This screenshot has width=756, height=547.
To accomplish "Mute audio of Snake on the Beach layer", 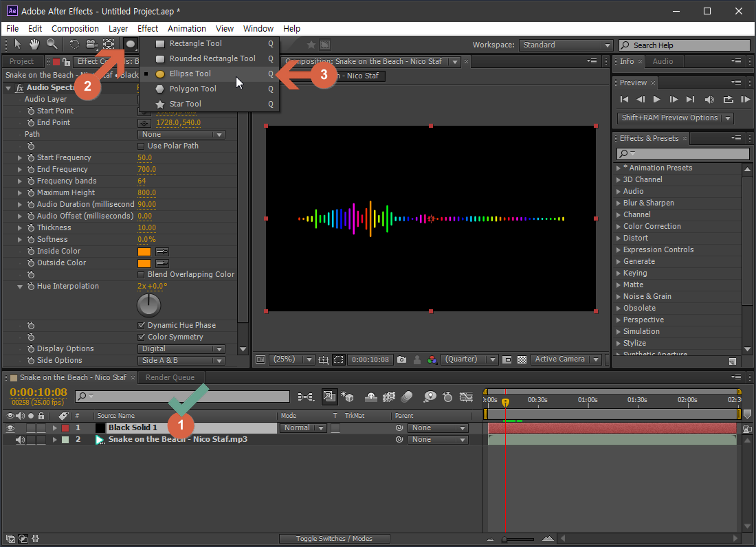I will coord(20,440).
